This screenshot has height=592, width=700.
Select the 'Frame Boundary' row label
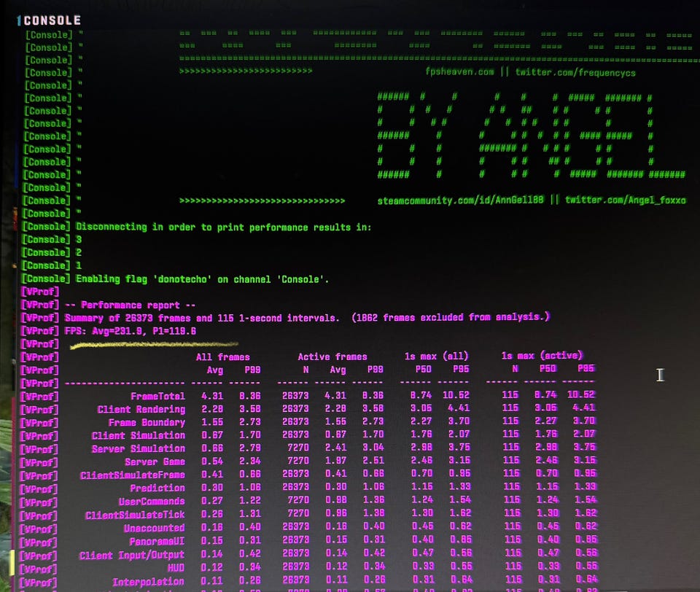point(147,422)
